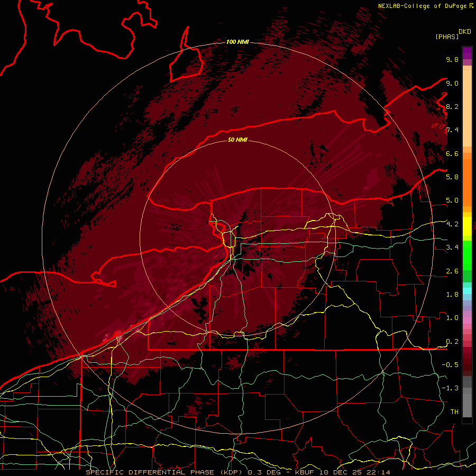Screen dimensions: 476x476
Task: Click the 2.6 value on color scale
Action: pos(452,271)
